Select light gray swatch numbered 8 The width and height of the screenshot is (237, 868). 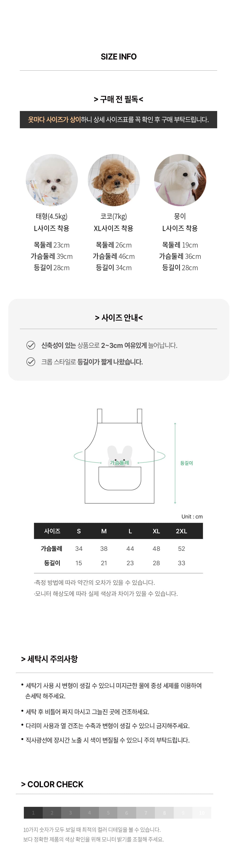(x=164, y=812)
